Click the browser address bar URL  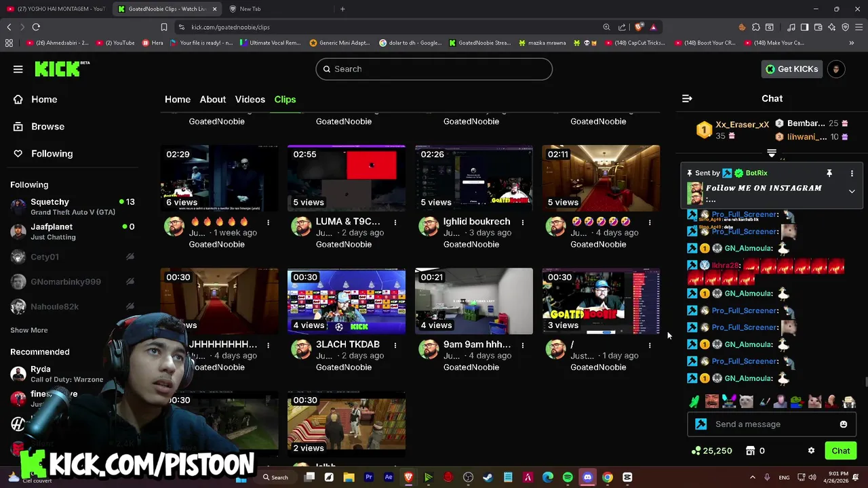coord(231,27)
